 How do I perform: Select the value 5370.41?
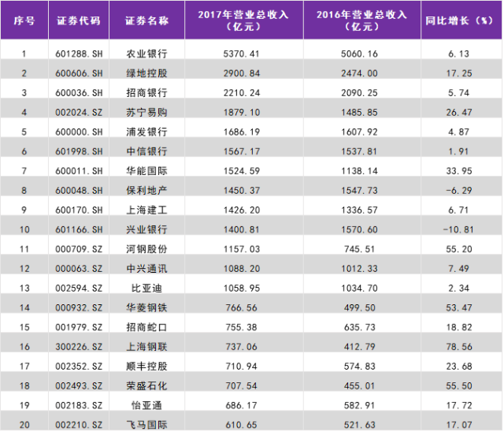point(242,54)
